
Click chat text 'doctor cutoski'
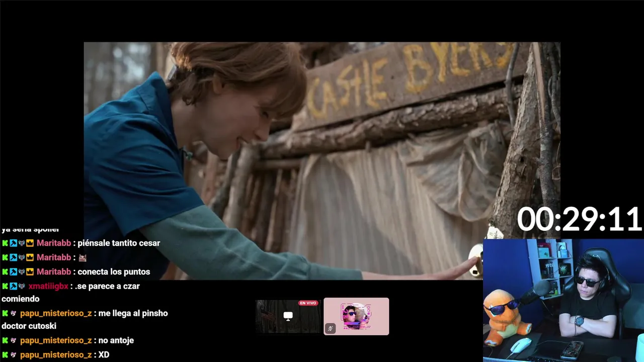pyautogui.click(x=29, y=326)
